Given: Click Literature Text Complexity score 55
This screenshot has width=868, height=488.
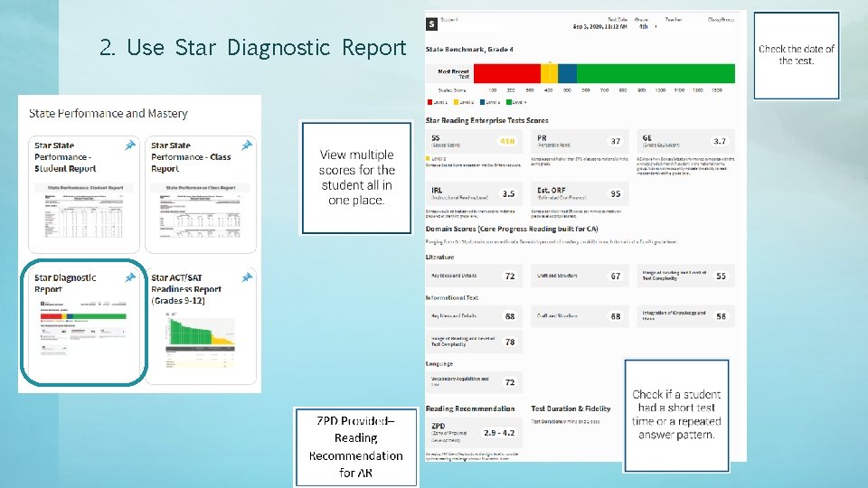Looking at the screenshot, I should pos(721,277).
